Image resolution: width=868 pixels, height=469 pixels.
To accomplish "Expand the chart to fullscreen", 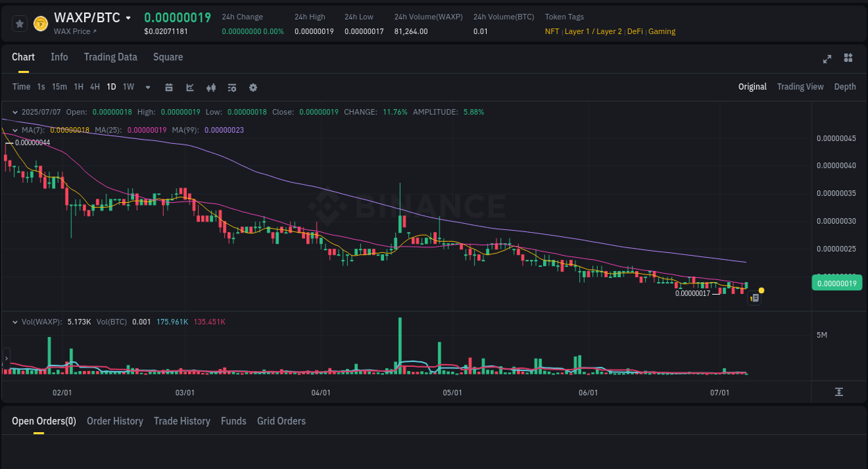I will [x=826, y=59].
